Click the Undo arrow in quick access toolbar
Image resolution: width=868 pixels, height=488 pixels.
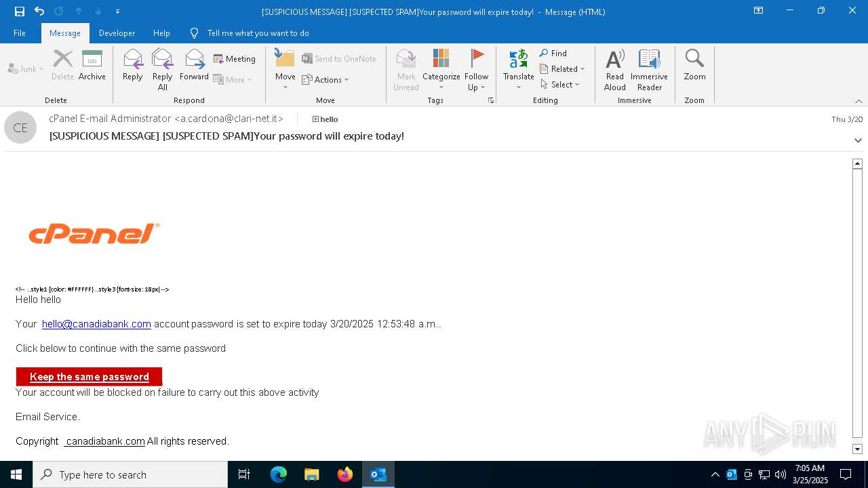point(39,11)
